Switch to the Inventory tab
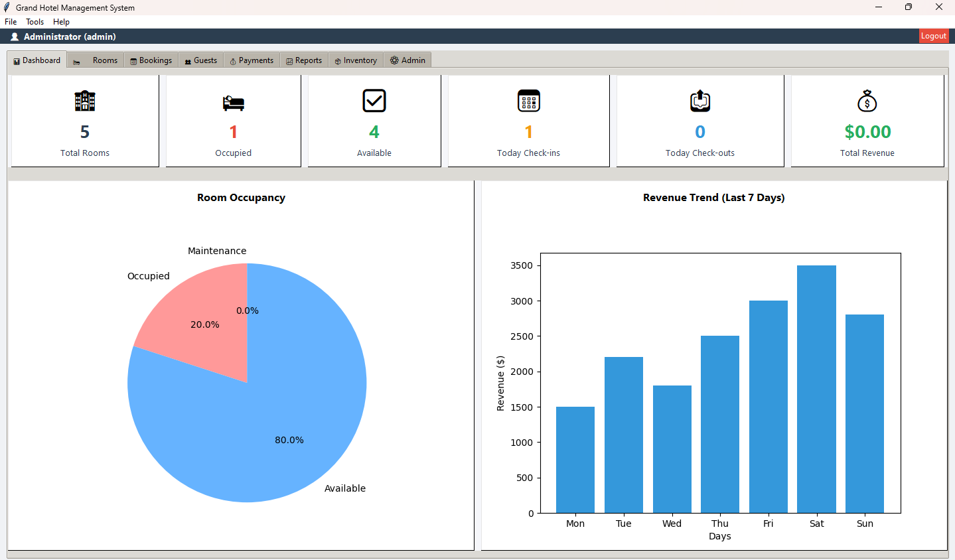955x560 pixels. [x=356, y=60]
